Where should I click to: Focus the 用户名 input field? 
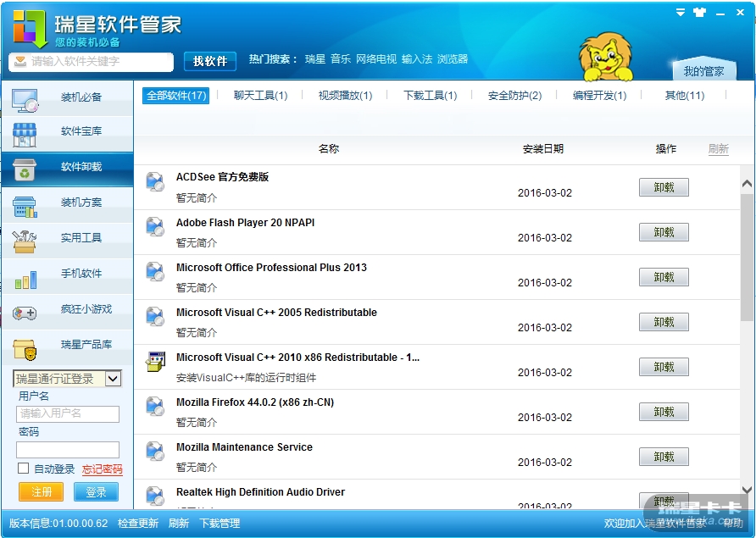[x=68, y=413]
